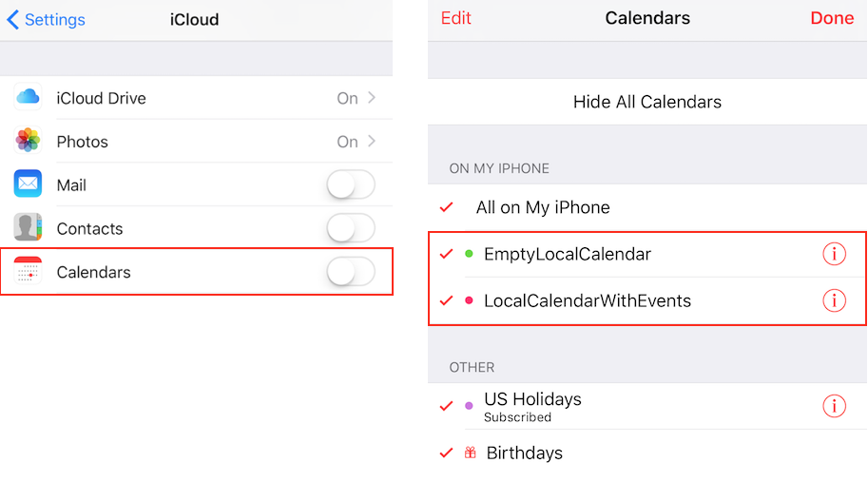Open iCloud Drive chevron for details
Viewport: 868px width, 482px height.
pos(372,97)
